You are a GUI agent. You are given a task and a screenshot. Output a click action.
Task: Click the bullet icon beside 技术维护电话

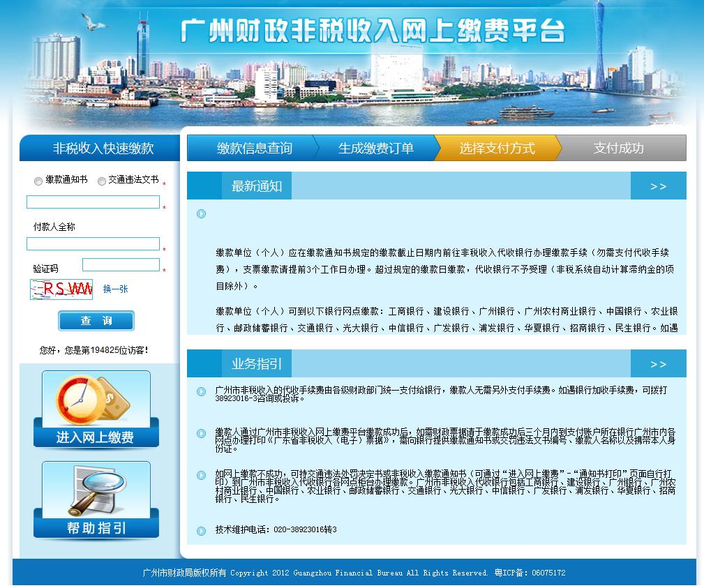tap(201, 530)
